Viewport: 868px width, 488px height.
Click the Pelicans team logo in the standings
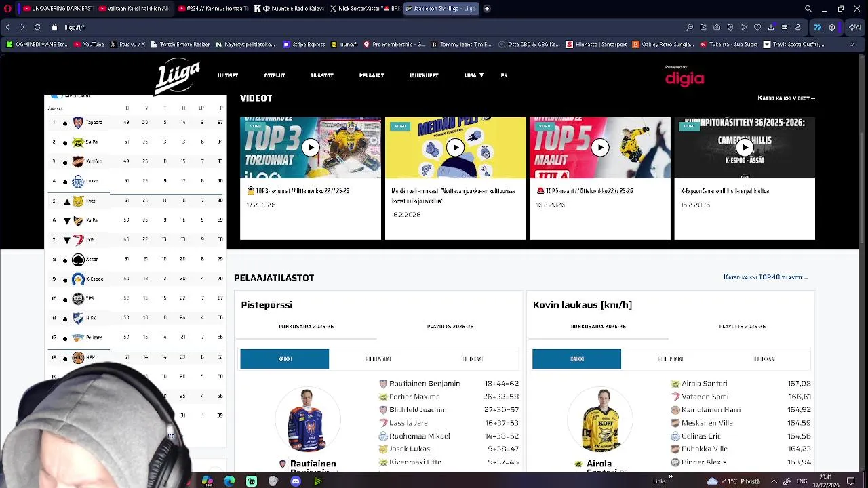[78, 338]
